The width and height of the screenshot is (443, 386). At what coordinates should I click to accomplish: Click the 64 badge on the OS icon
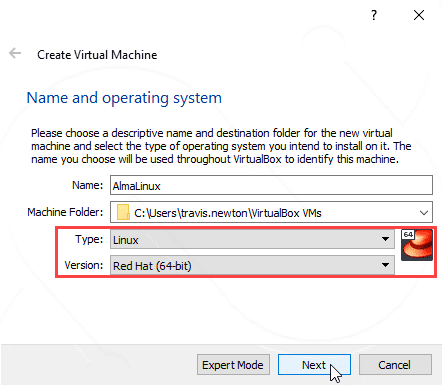(x=408, y=234)
